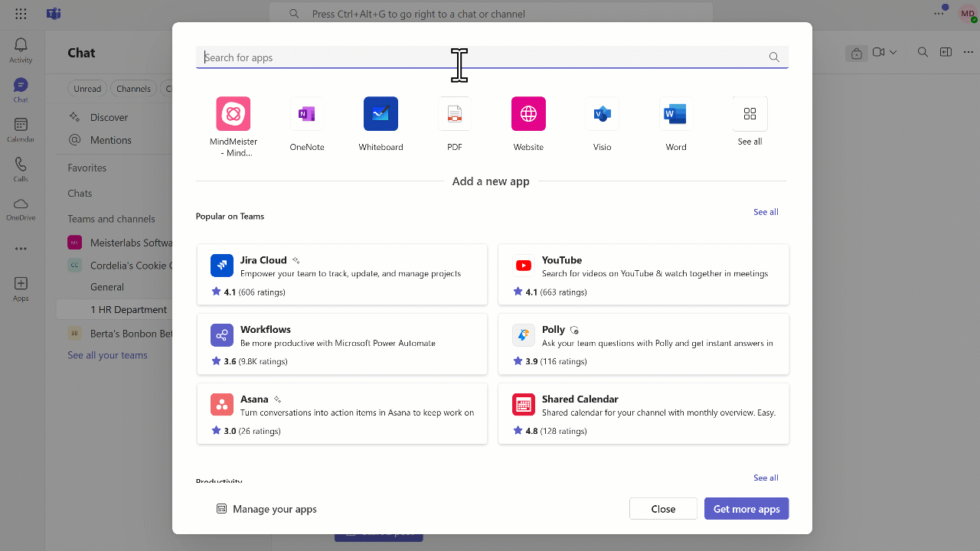Open See all apps grid icon

(x=750, y=114)
